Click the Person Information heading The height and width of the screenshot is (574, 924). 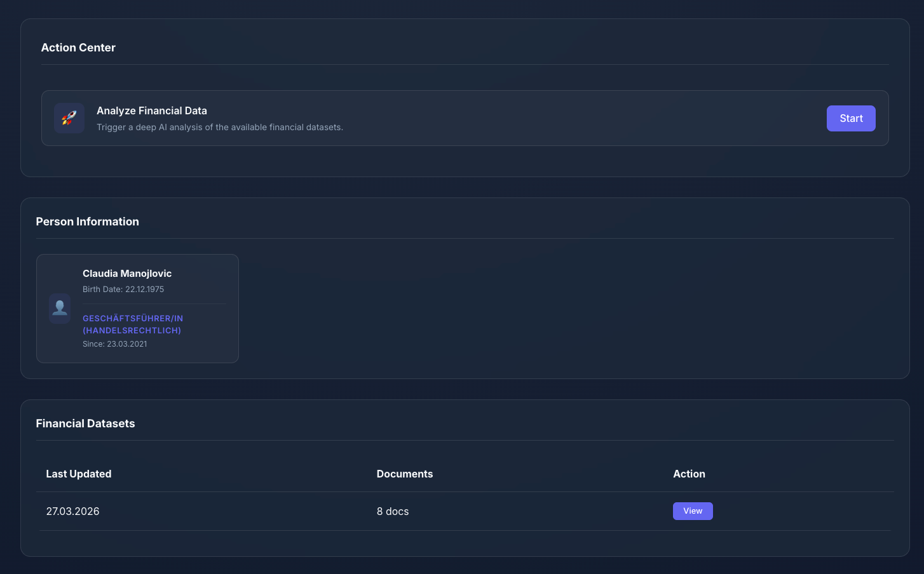[88, 222]
